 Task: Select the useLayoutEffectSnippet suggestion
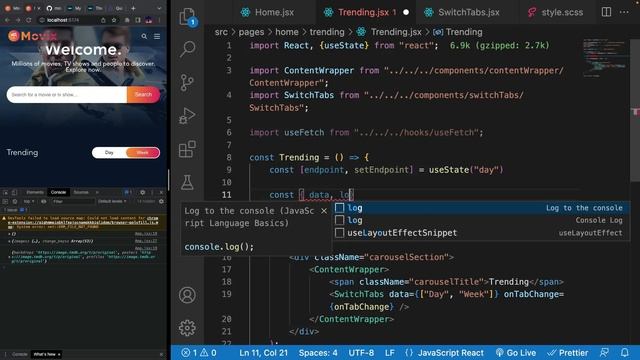[x=480, y=233]
